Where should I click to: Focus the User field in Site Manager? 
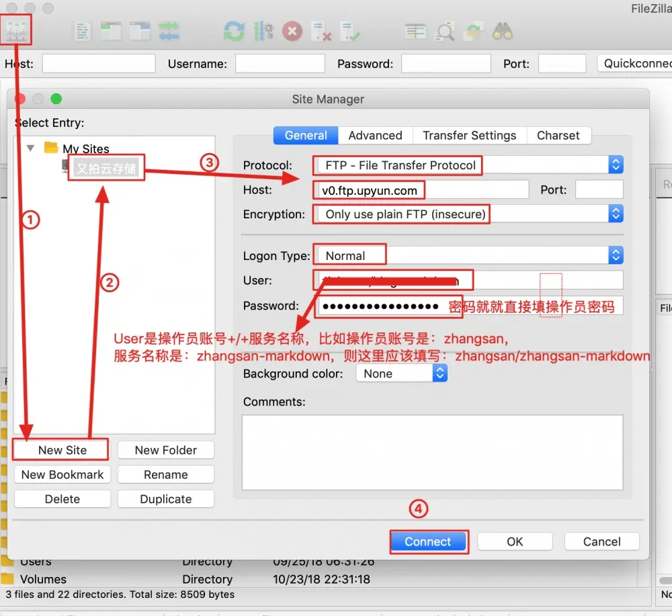coord(470,281)
